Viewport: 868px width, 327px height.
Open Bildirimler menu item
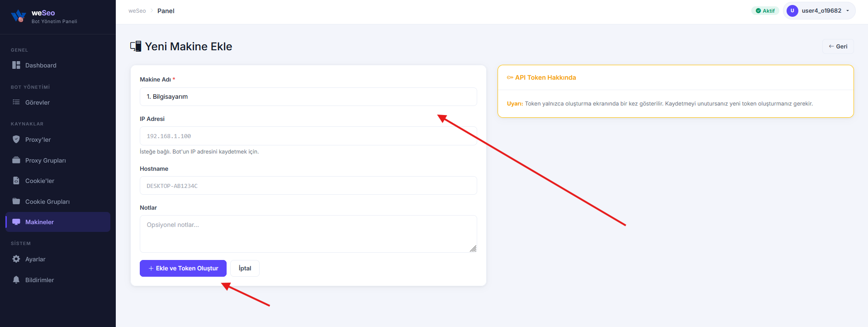click(x=58, y=280)
